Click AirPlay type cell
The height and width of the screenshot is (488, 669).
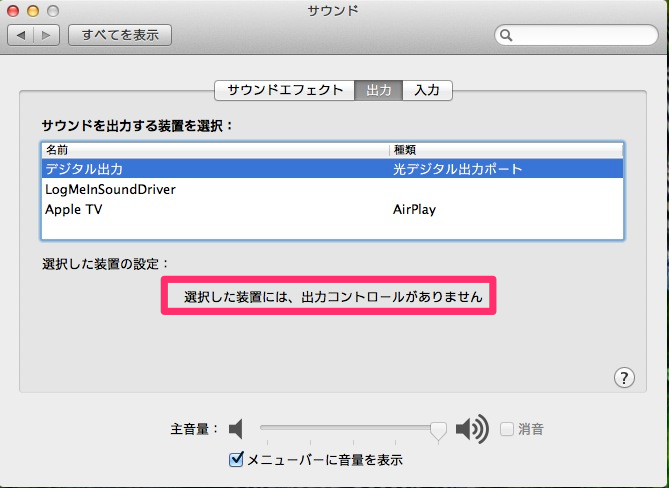pyautogui.click(x=414, y=209)
